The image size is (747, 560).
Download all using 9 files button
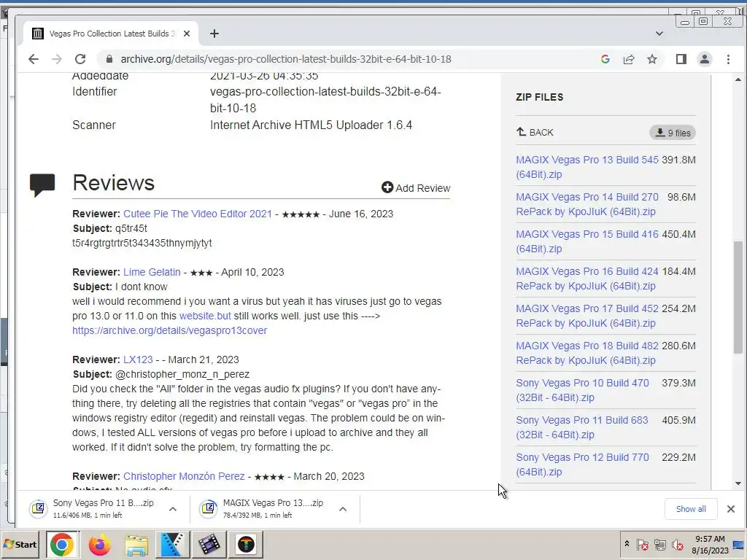673,133
